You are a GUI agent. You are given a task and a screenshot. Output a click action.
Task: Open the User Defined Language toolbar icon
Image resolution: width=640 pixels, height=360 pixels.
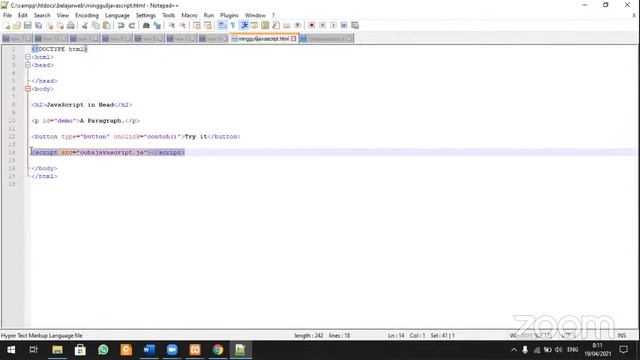pos(254,25)
